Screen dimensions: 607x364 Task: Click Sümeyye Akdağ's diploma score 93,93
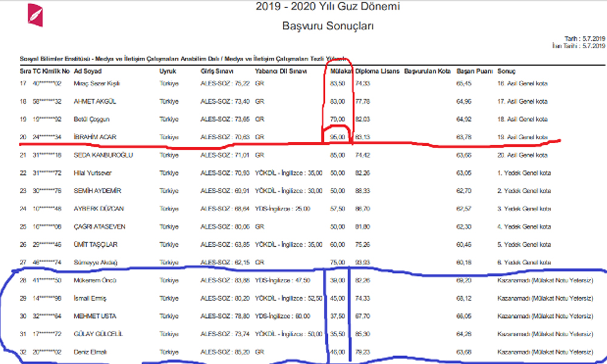pos(363,262)
